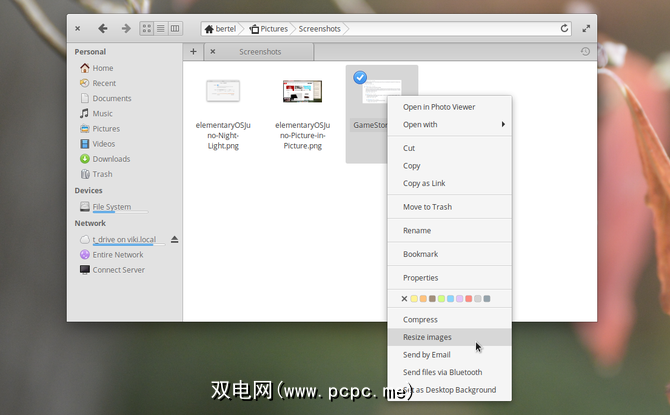Viewport: 670px width, 415px height.
Task: Uncheck the blue selection checkmark on file
Action: click(360, 78)
